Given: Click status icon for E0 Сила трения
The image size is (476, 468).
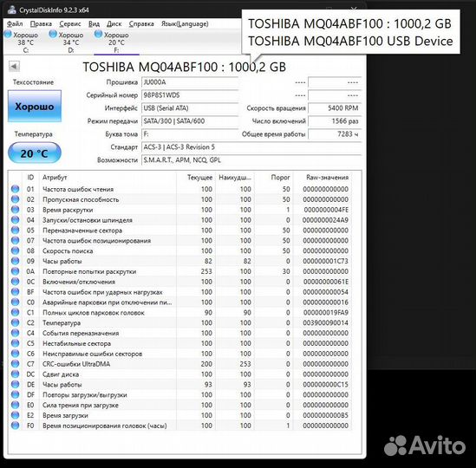Looking at the screenshot, I should 16,406.
